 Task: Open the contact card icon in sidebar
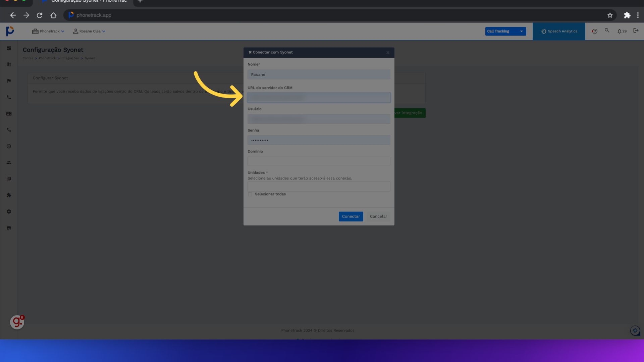point(9,114)
